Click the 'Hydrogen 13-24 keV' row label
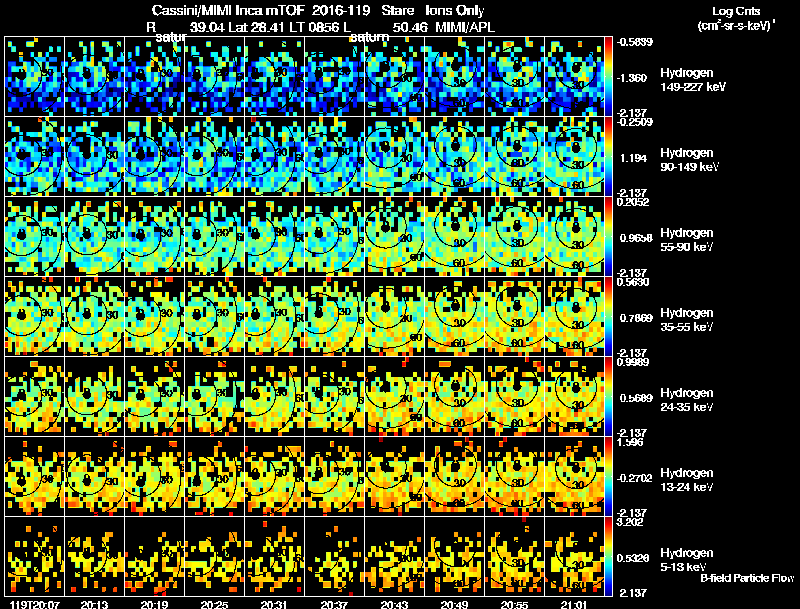 pos(687,480)
